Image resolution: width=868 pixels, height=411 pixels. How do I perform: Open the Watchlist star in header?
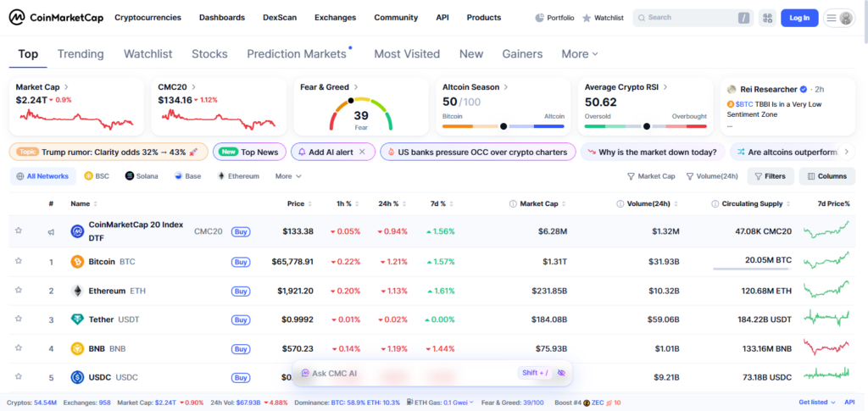tap(587, 18)
